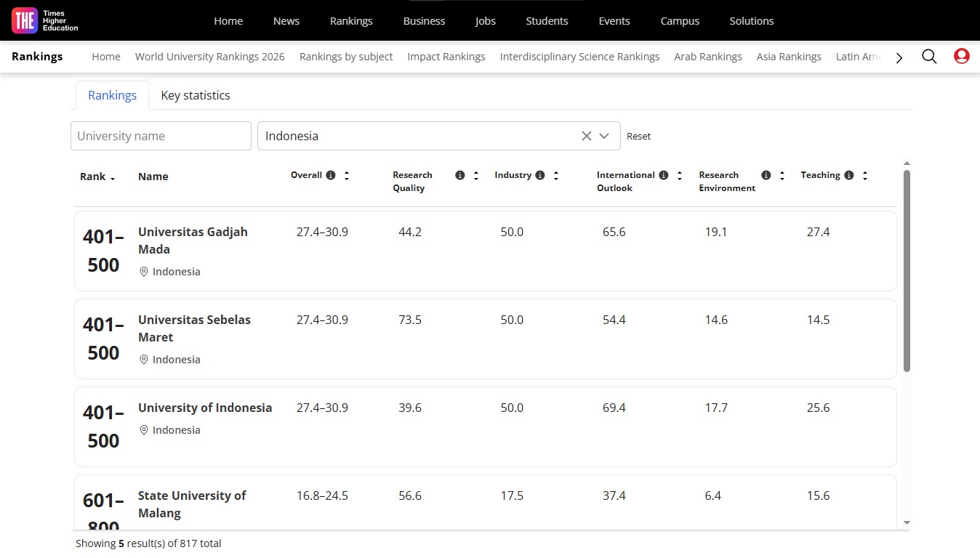Show the Teaching column info tooltip
980x558 pixels.
[x=848, y=176]
